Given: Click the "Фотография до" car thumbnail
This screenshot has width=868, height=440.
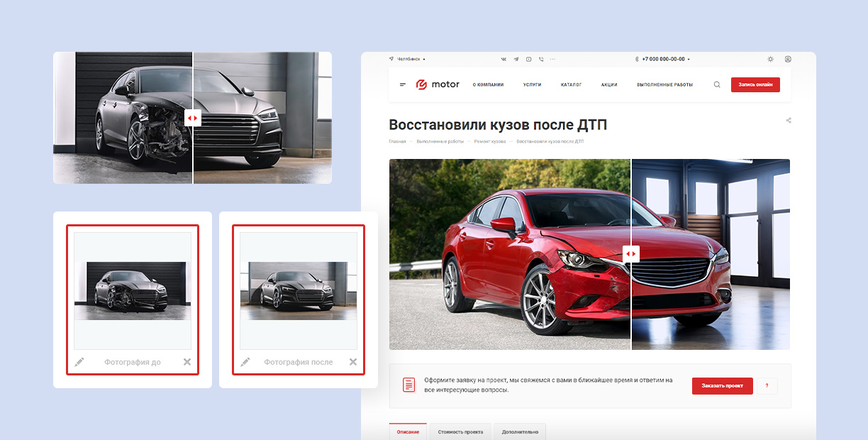Looking at the screenshot, I should click(x=132, y=291).
